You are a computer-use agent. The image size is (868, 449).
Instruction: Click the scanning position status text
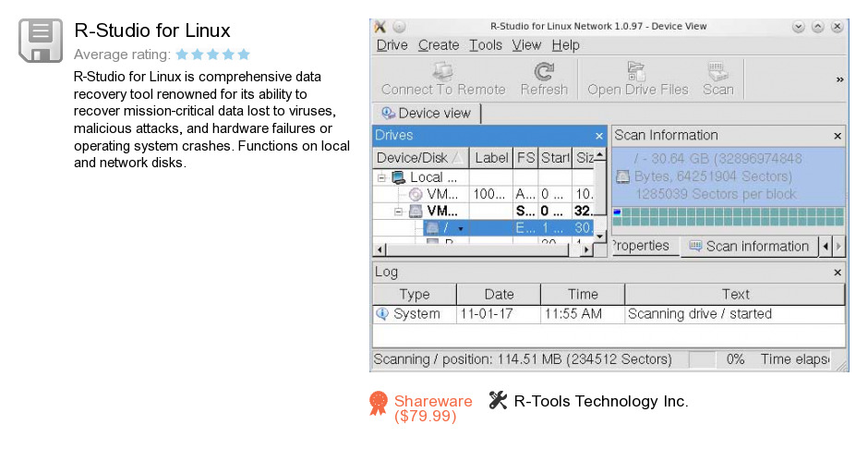coord(523,359)
